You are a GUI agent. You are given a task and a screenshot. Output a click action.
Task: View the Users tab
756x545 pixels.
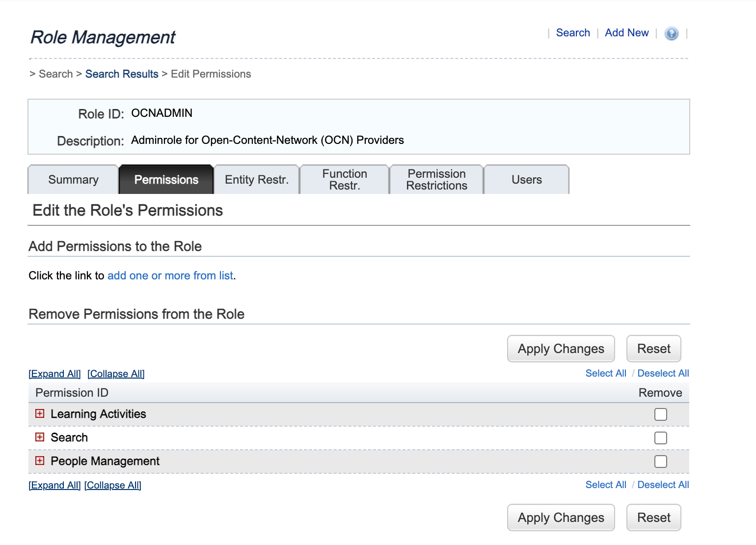pyautogui.click(x=526, y=180)
